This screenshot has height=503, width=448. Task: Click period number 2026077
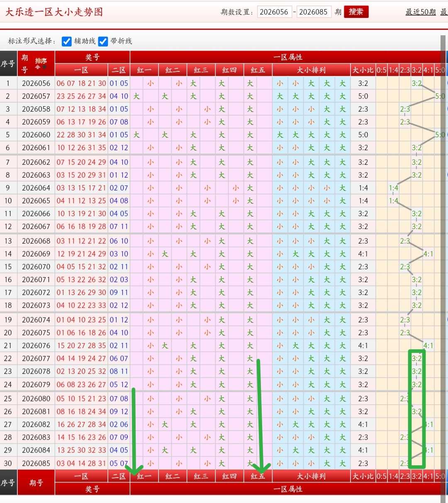[36, 359]
